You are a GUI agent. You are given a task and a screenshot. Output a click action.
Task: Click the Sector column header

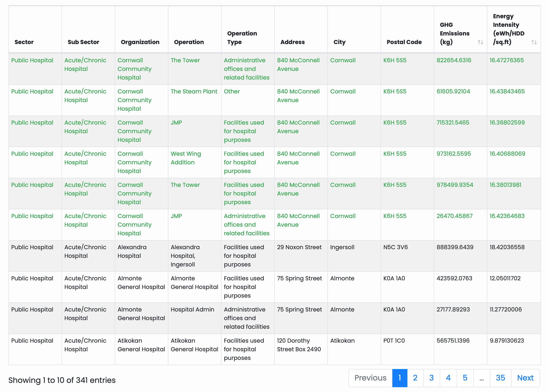pos(35,29)
